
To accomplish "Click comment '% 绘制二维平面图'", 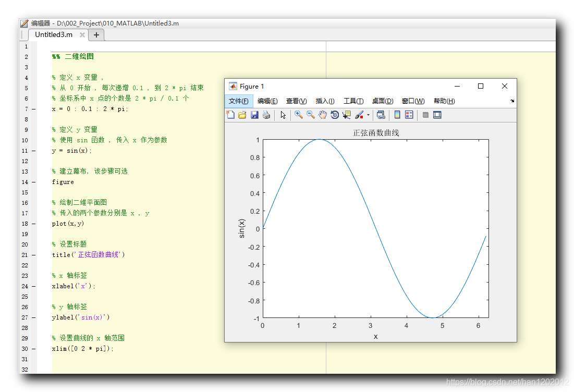I will tap(79, 202).
